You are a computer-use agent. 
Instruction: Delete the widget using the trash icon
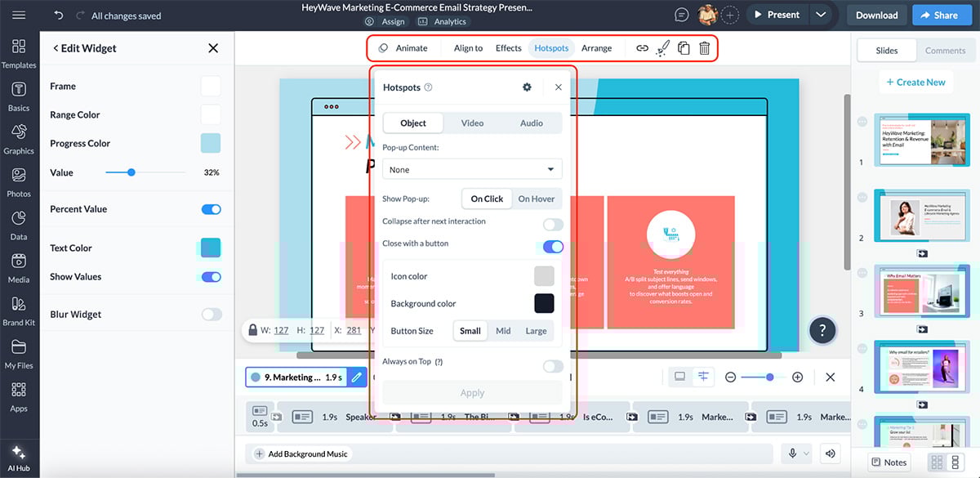click(x=704, y=48)
